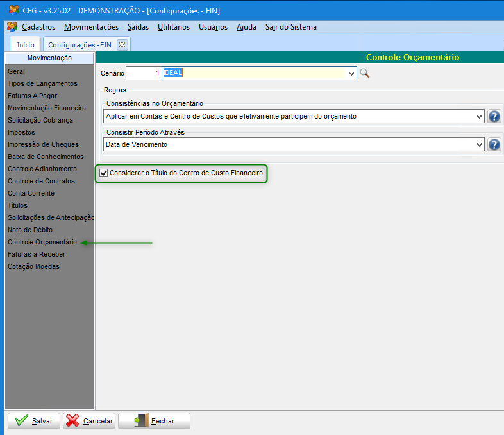The width and height of the screenshot is (504, 435).
Task: Click the magnifier search icon beside Cenário
Action: [x=364, y=73]
